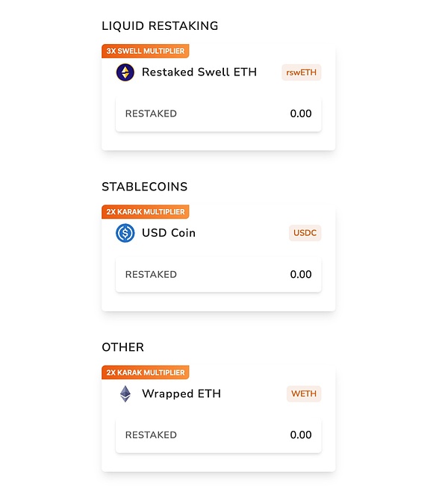Click the 3X Swell Multiplier tag

click(x=145, y=52)
